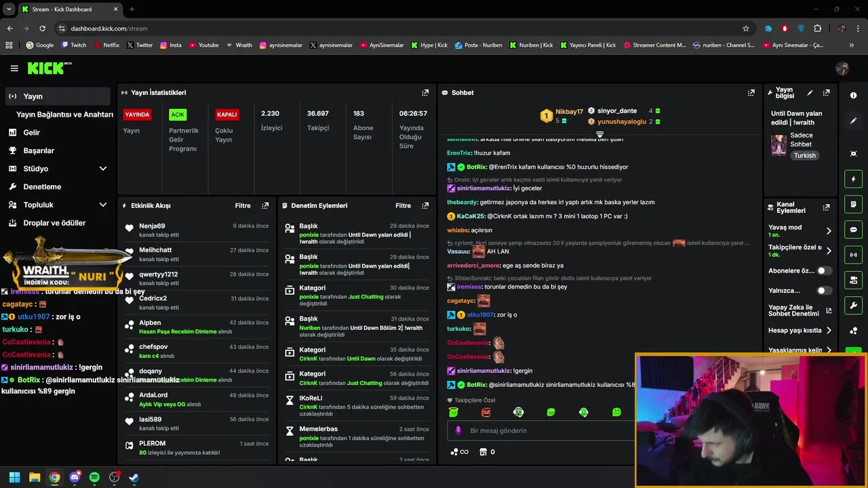Viewport: 868px width, 488px height.
Task: Click Nenja69 in the activity feed
Action: [152, 226]
